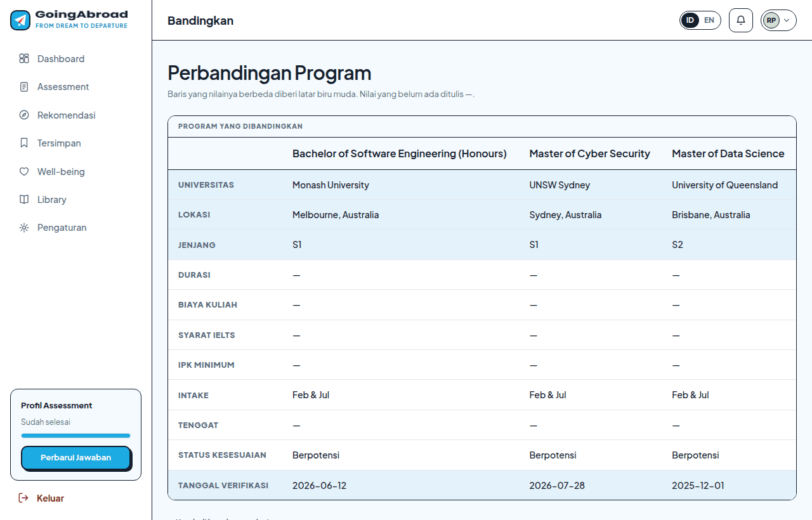Open the Tersimpan section
Image resolution: width=812 pixels, height=520 pixels.
(x=76, y=143)
